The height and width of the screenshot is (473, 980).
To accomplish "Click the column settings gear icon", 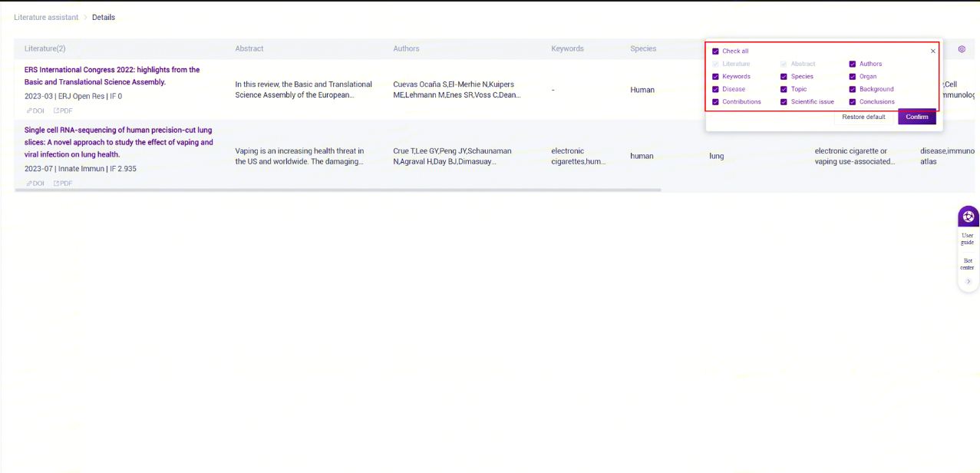I will [962, 49].
